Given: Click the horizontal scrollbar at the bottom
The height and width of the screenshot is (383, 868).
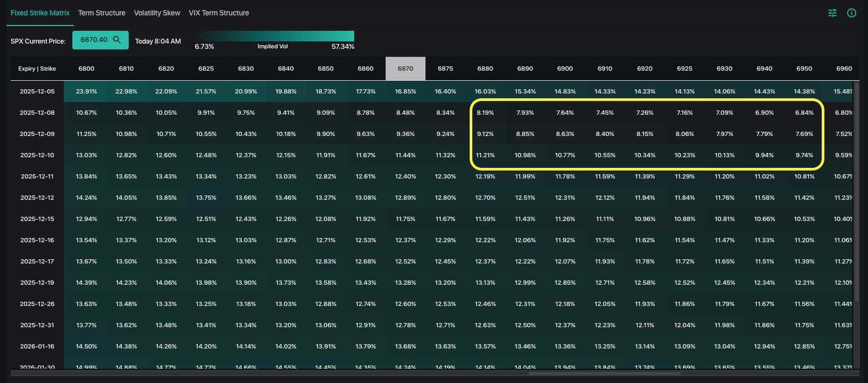Looking at the screenshot, I should pos(604,373).
